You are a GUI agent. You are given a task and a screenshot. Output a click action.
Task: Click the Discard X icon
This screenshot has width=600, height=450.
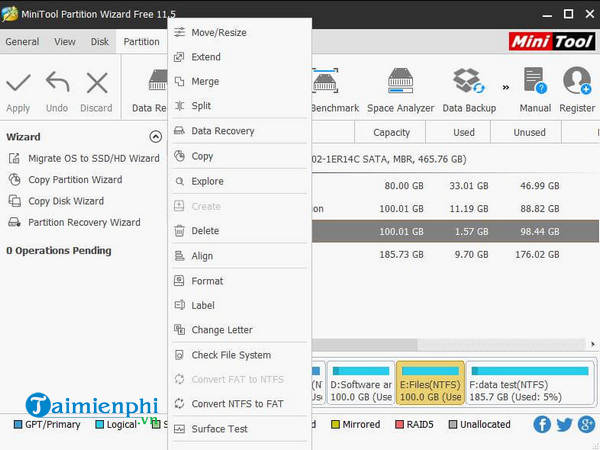(x=97, y=83)
